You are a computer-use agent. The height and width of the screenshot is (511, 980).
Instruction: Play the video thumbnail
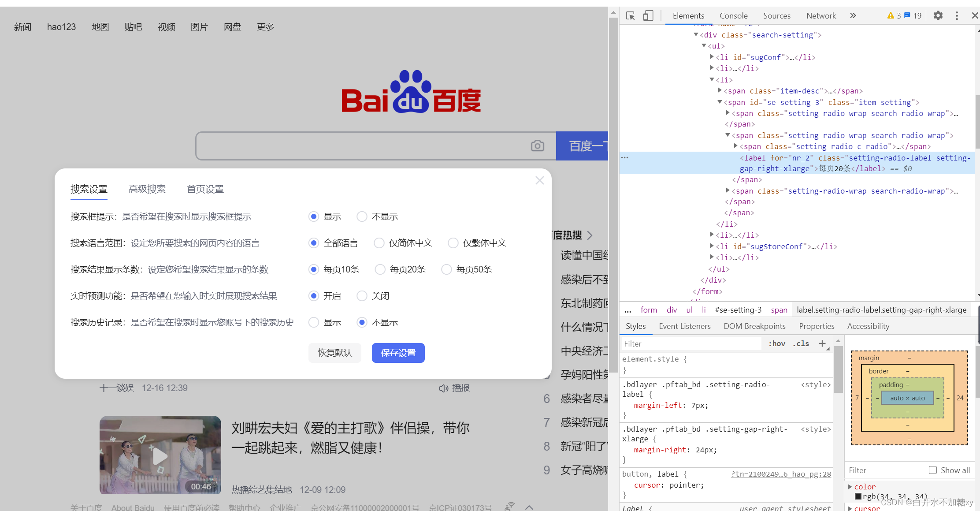coord(160,455)
